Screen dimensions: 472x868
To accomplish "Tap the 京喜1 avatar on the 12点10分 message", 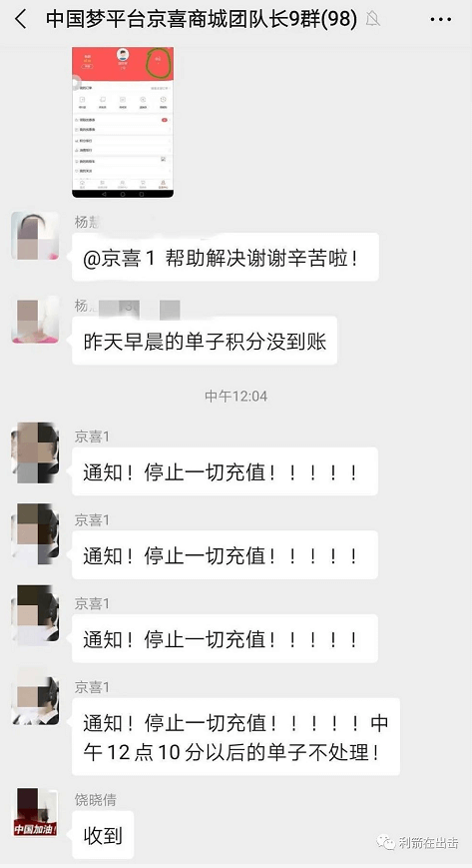I will pyautogui.click(x=35, y=697).
